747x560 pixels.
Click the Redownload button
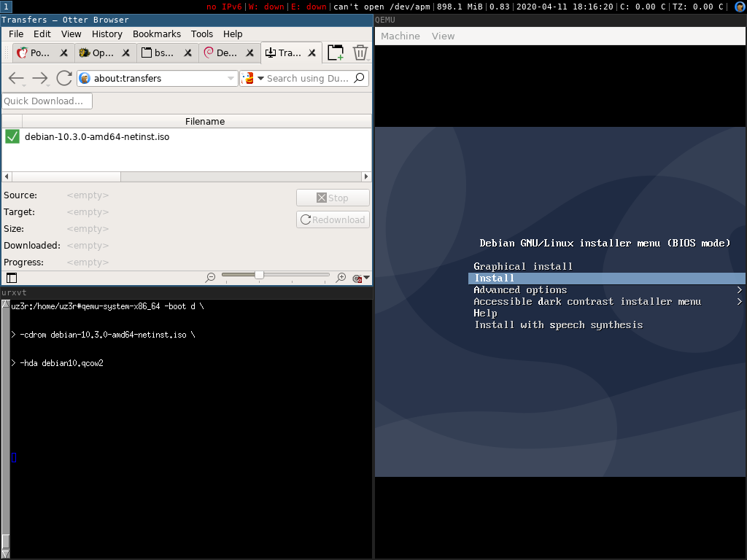point(333,219)
